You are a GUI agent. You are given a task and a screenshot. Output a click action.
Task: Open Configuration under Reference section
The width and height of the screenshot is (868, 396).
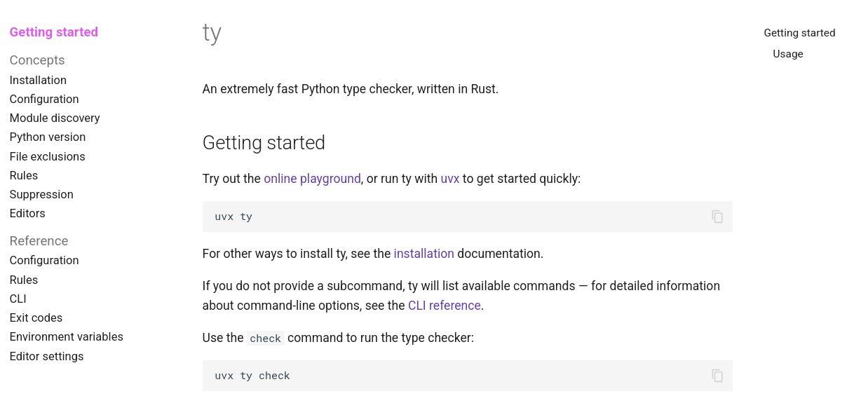(x=44, y=261)
